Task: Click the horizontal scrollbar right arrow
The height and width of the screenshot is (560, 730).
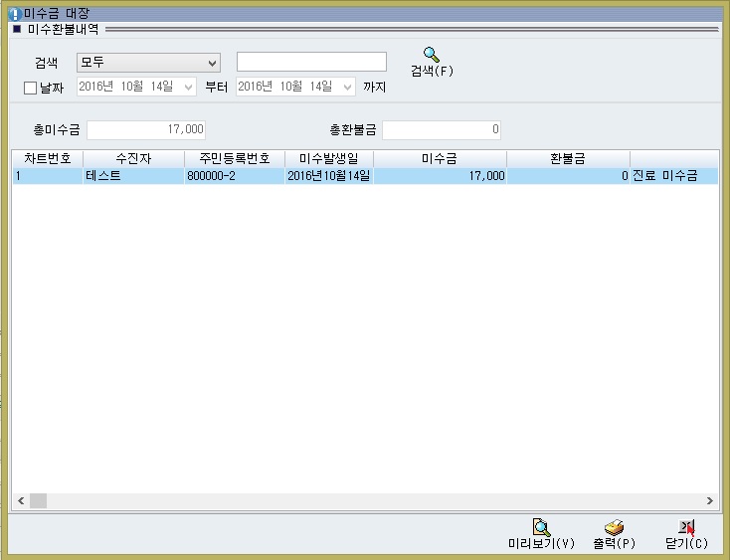Action: pos(710,501)
